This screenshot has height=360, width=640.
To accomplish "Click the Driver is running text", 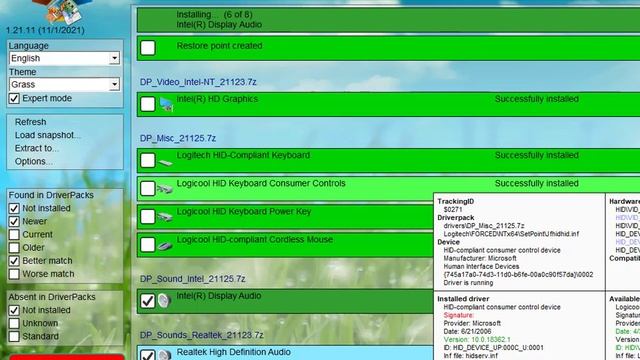I will point(468,283).
